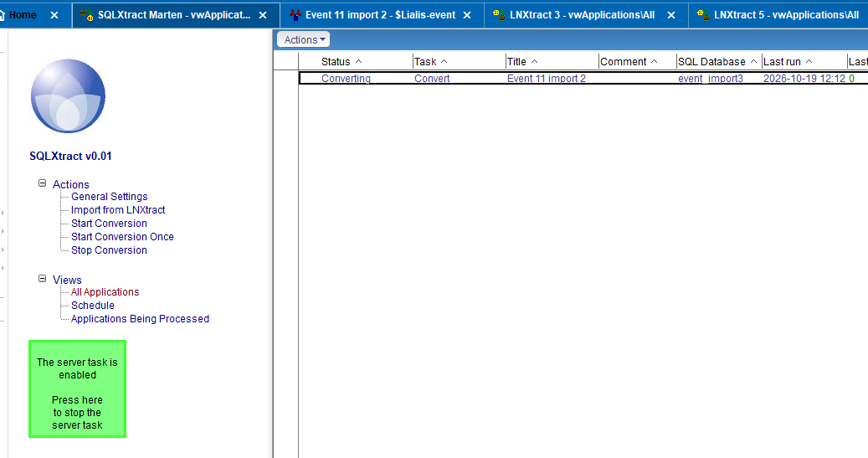Screen dimensions: 868x458
Task: Click the LNXtract 3 tab icon
Action: click(x=499, y=15)
